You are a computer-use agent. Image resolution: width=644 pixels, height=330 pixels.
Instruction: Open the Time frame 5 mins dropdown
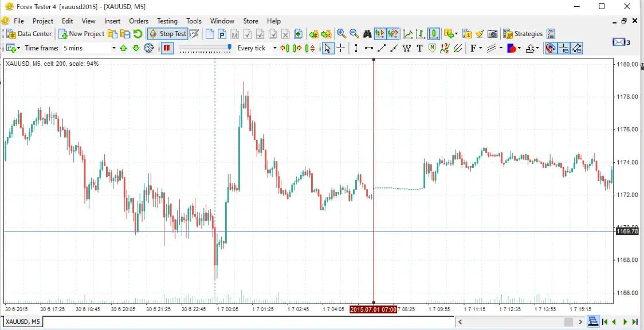coord(89,49)
